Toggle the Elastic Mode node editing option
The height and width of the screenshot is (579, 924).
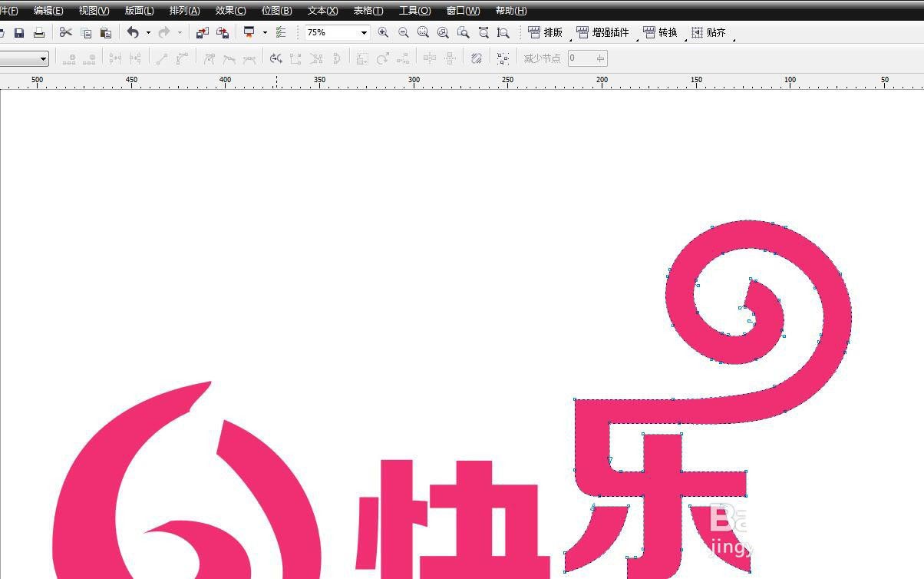[477, 58]
